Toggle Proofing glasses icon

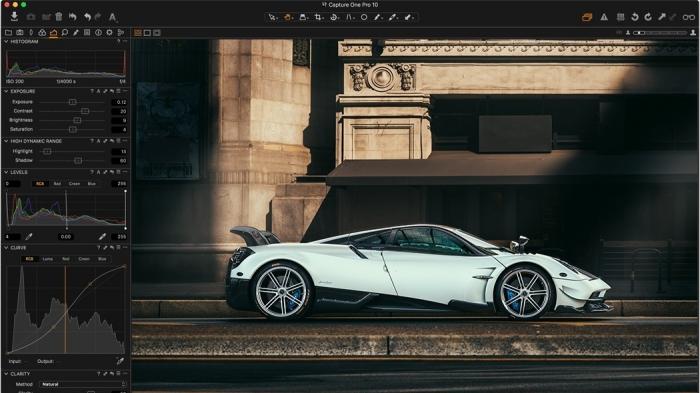click(x=689, y=17)
